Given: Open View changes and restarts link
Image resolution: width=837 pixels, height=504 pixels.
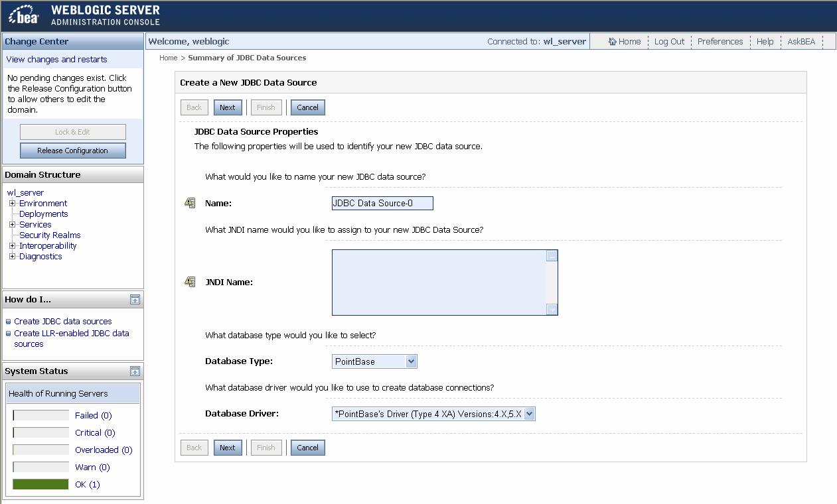Looking at the screenshot, I should click(x=56, y=60).
